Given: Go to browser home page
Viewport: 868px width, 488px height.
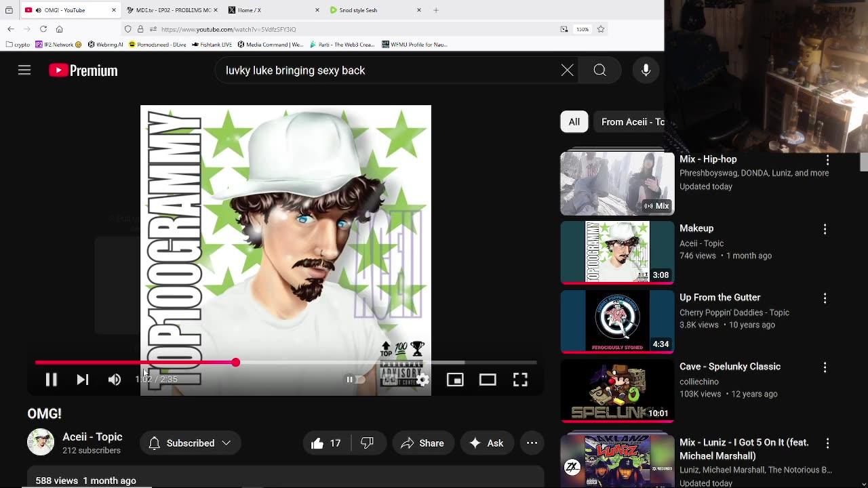Looking at the screenshot, I should click(x=60, y=29).
